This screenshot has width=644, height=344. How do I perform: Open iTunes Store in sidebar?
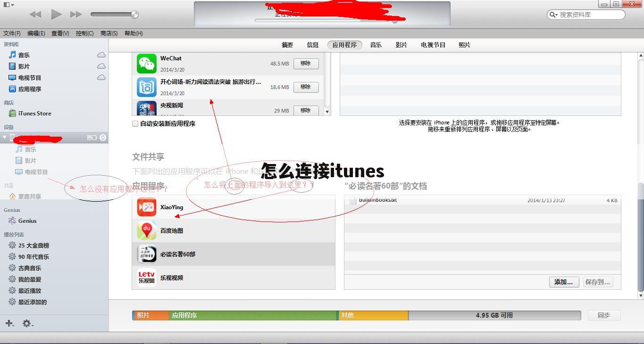34,114
